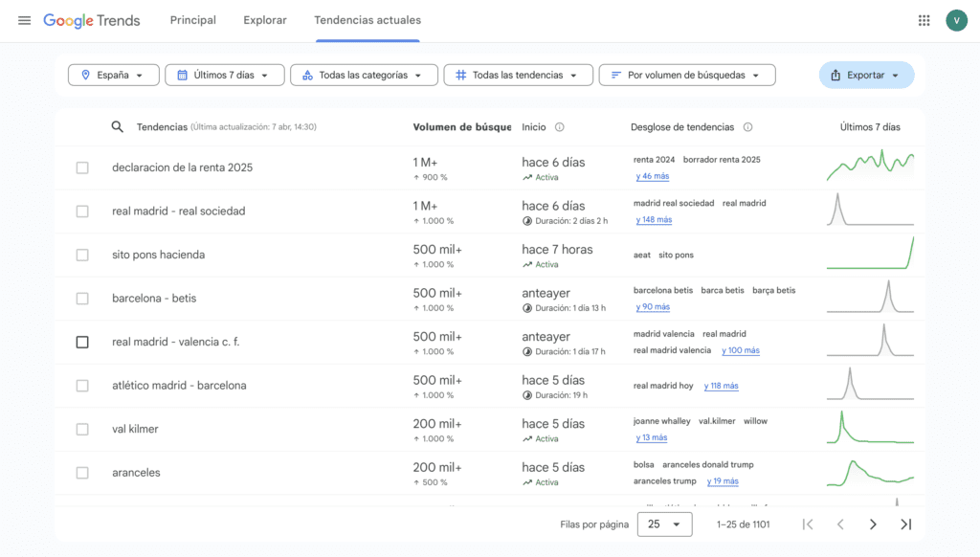This screenshot has width=980, height=557.
Task: Click the 'y 13 más' link
Action: (x=651, y=437)
